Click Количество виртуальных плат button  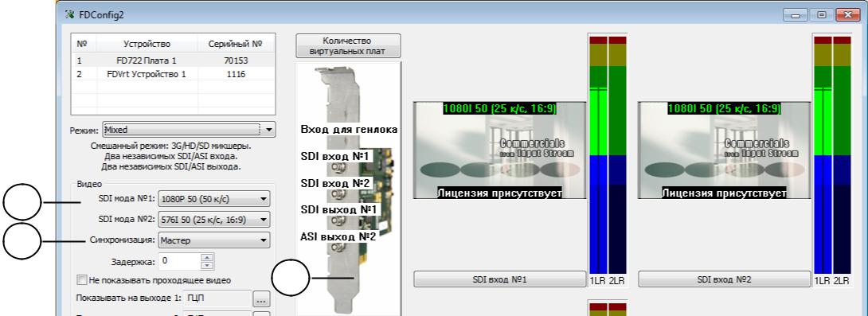[348, 46]
